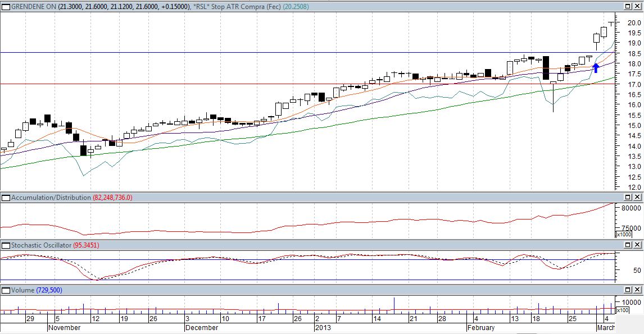This screenshot has height=334, width=644.
Task: Maximize the Stochastic Oscillator panel
Action: click(x=628, y=245)
